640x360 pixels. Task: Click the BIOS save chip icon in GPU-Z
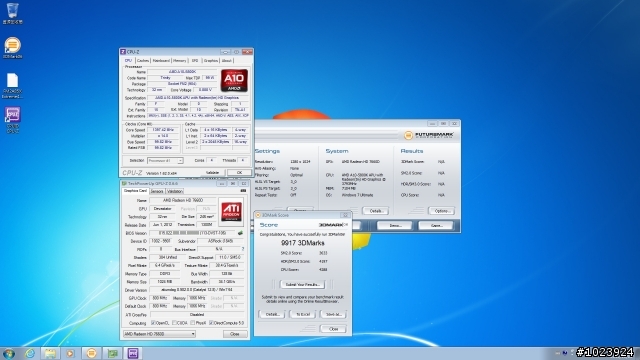click(240, 233)
